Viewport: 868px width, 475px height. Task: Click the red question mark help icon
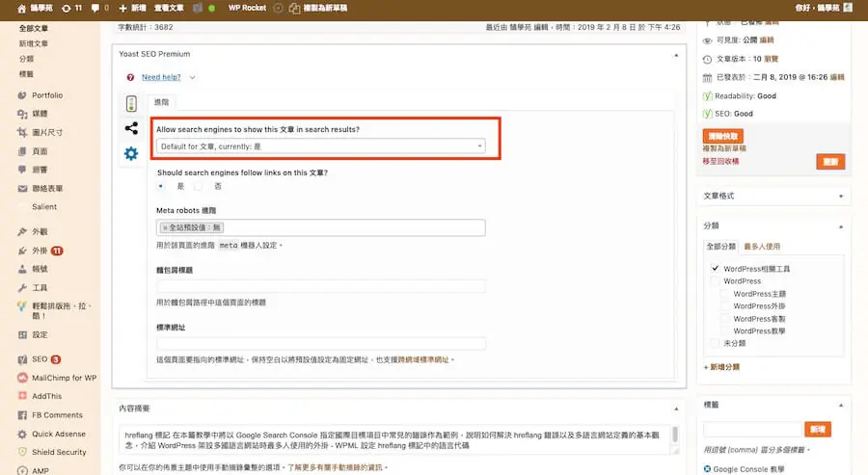point(130,77)
